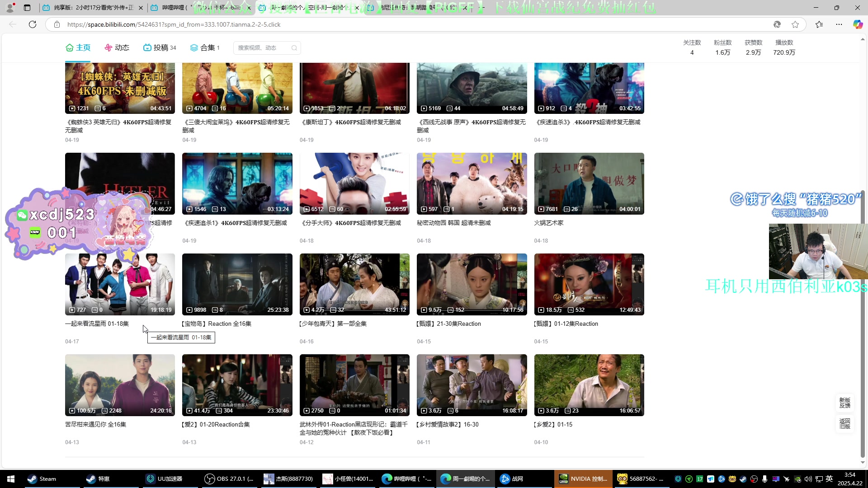Open 苦尽柑来遇见你 video thumbnail
This screenshot has height=488, width=868.
120,385
